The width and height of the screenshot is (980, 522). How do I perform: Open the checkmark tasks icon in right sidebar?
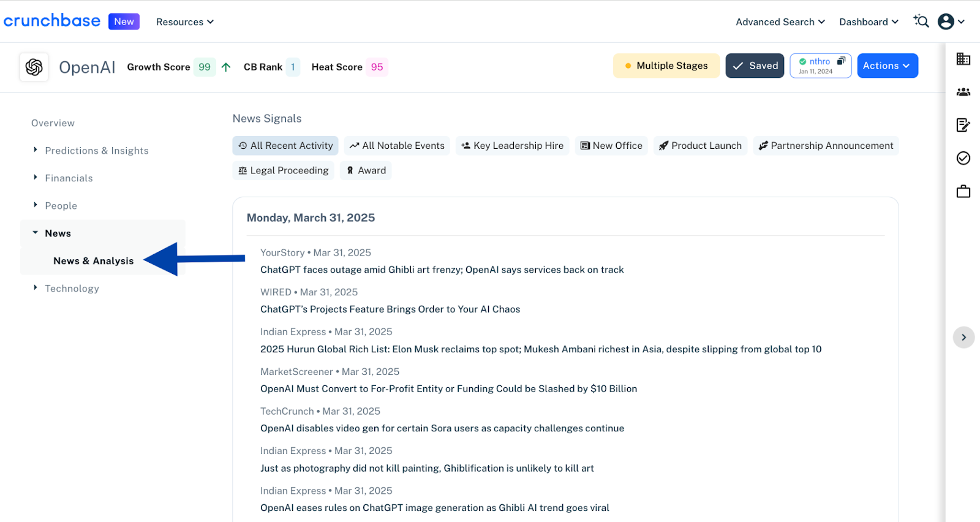[963, 158]
